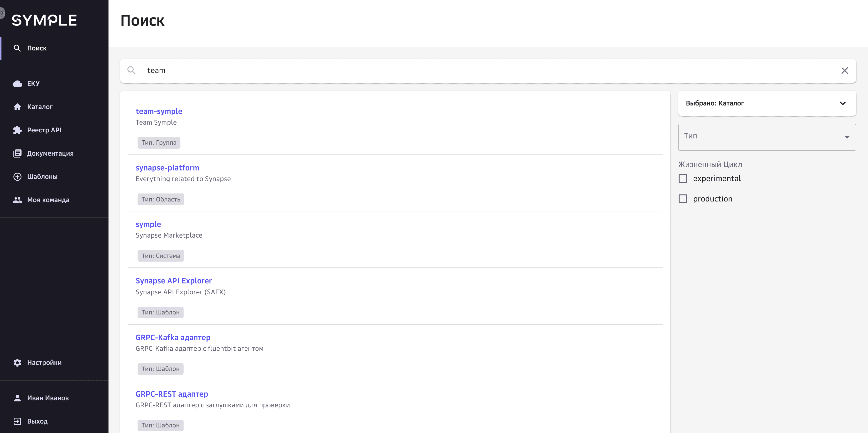
Task: Clear the search field with X
Action: [845, 71]
